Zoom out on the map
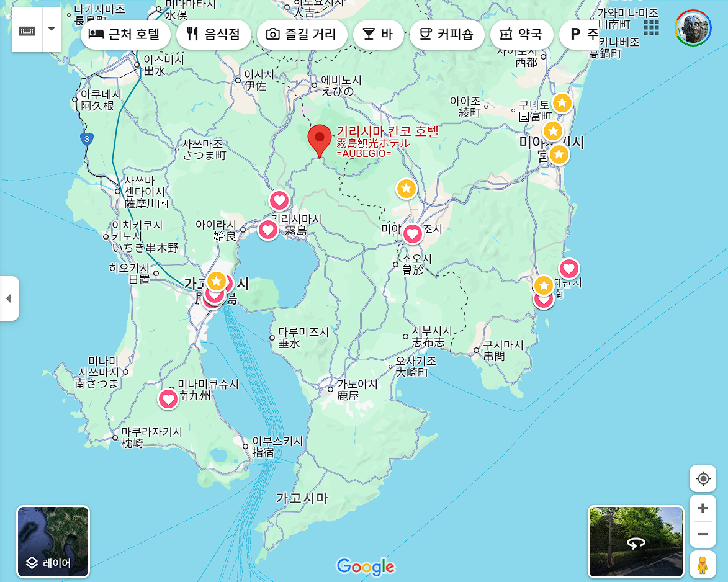 [703, 534]
